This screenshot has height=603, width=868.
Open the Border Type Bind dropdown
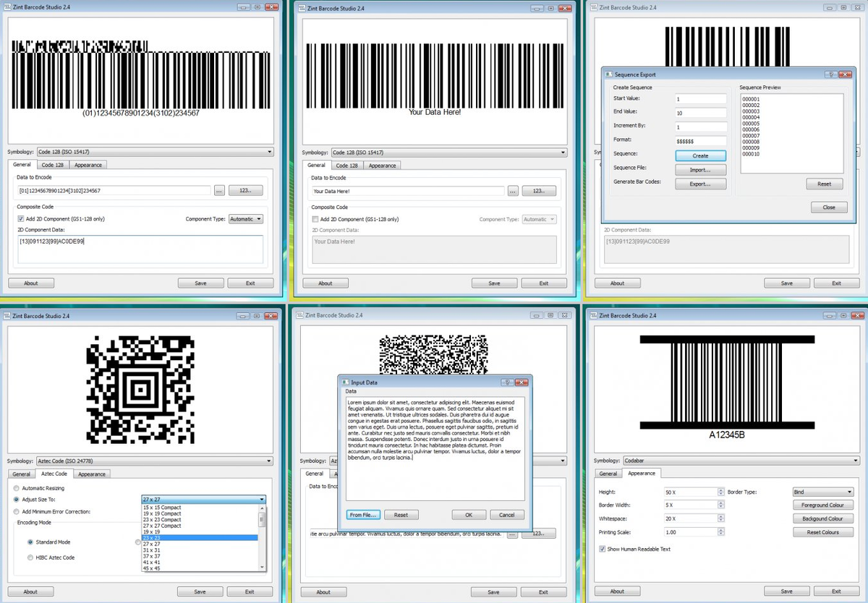click(x=823, y=492)
